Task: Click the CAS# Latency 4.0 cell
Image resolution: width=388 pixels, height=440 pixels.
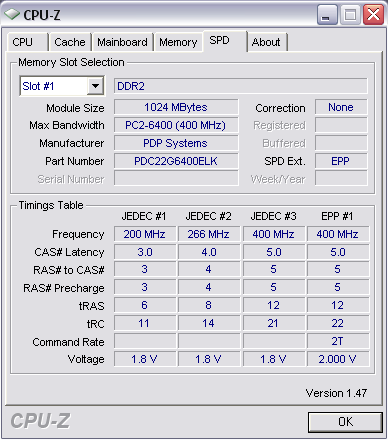Action: click(209, 252)
